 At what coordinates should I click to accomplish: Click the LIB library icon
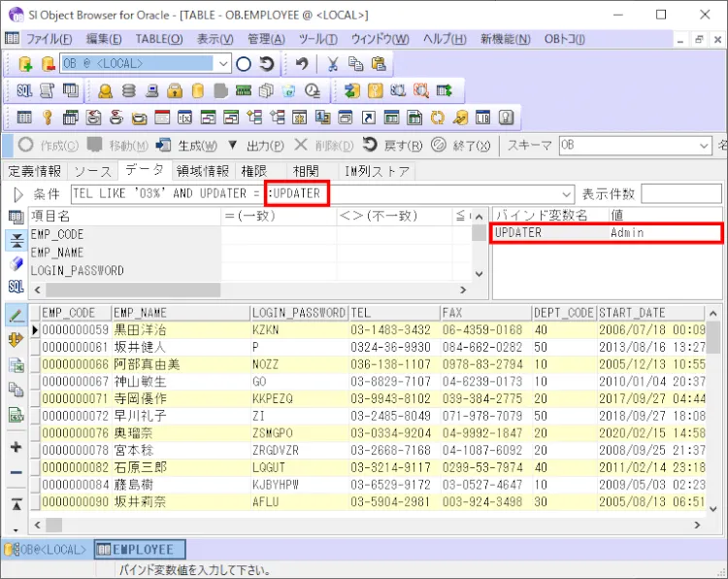click(x=482, y=118)
